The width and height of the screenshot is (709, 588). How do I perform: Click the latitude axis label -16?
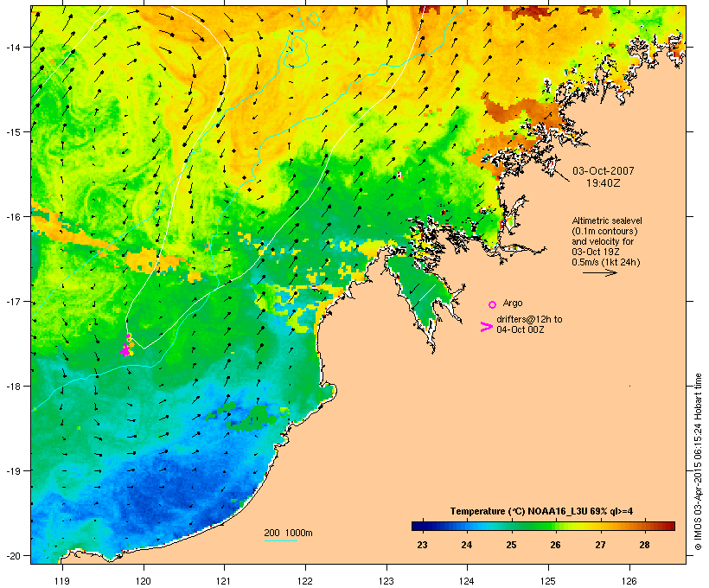[13, 217]
